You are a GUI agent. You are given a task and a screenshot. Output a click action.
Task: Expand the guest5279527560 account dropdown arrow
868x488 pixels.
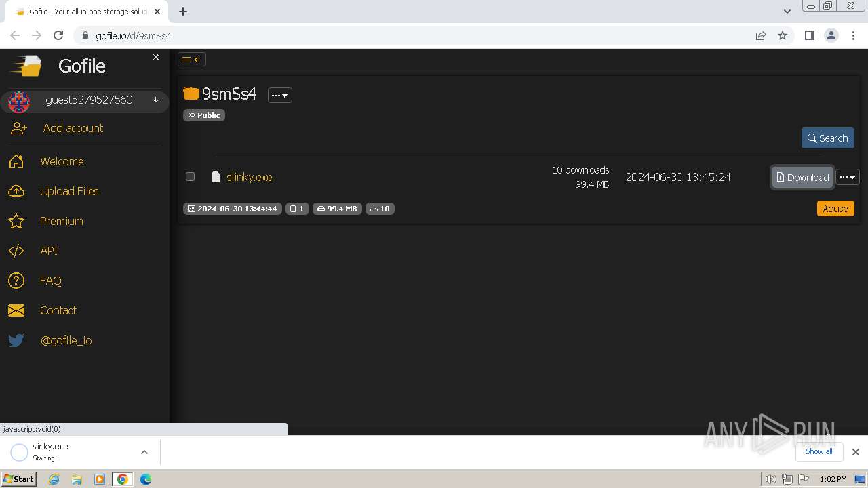(156, 100)
